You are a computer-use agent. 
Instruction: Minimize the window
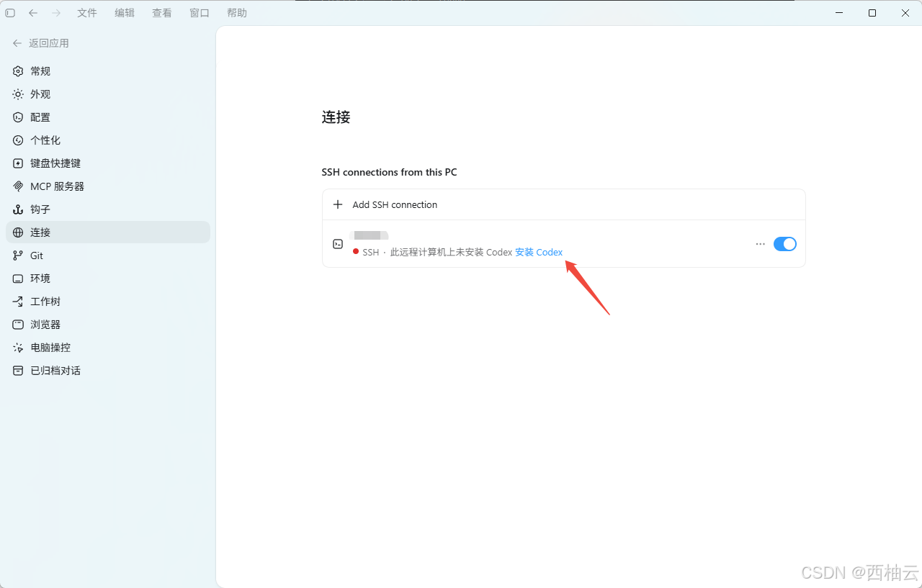[839, 13]
